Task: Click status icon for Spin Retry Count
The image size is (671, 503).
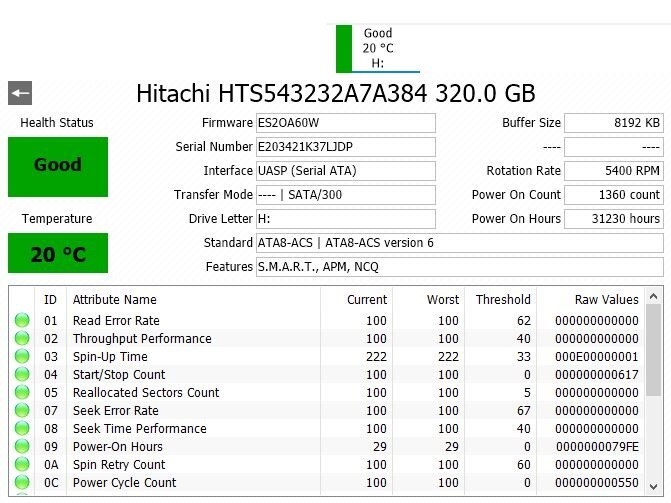Action: click(x=22, y=464)
